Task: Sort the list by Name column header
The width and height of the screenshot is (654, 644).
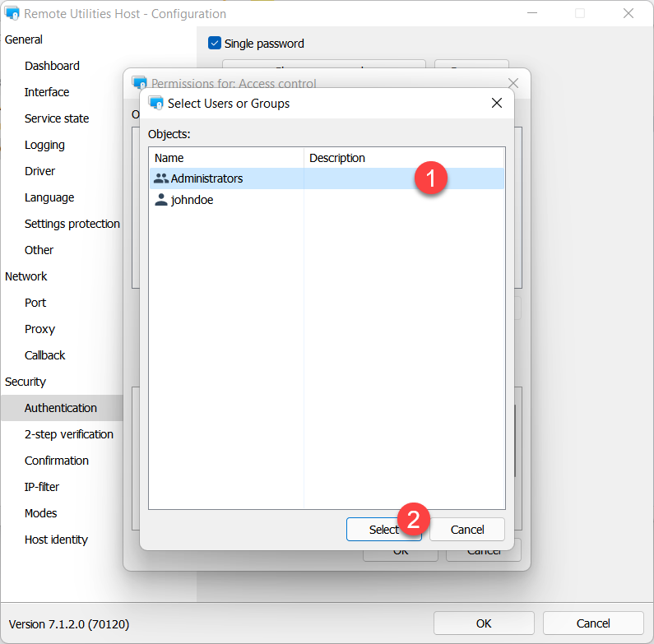Action: 225,158
